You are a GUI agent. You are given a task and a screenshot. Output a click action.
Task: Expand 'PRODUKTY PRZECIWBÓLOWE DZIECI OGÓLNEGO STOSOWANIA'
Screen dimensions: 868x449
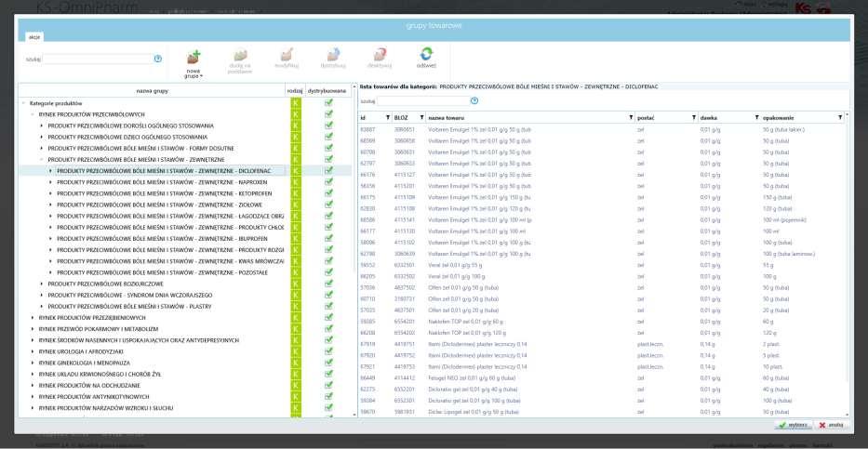(42, 138)
